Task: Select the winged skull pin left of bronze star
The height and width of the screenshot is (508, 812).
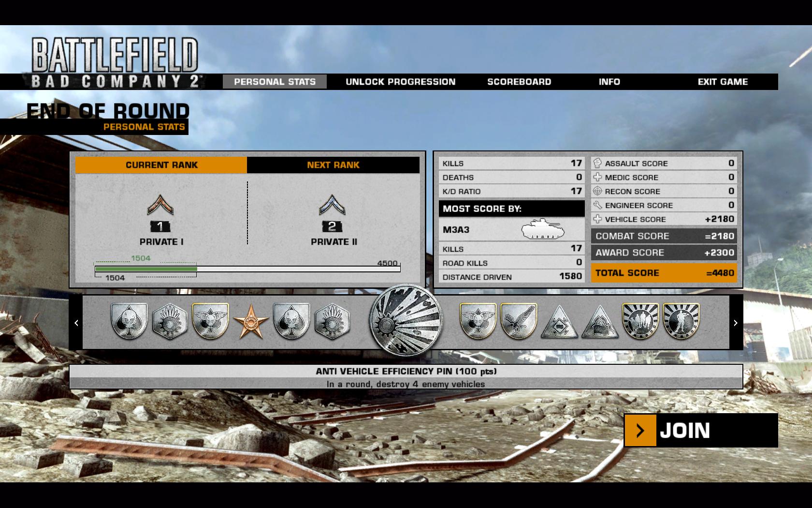Action: tap(210, 321)
